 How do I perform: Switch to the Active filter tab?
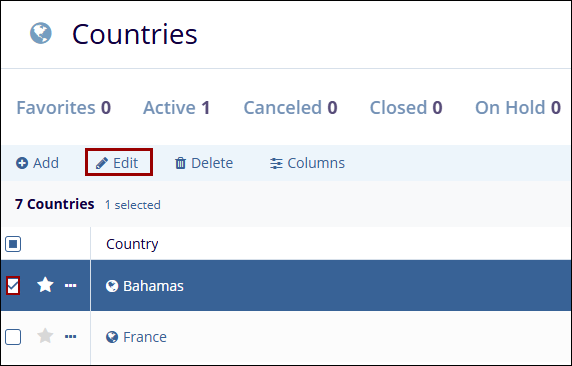(x=177, y=108)
